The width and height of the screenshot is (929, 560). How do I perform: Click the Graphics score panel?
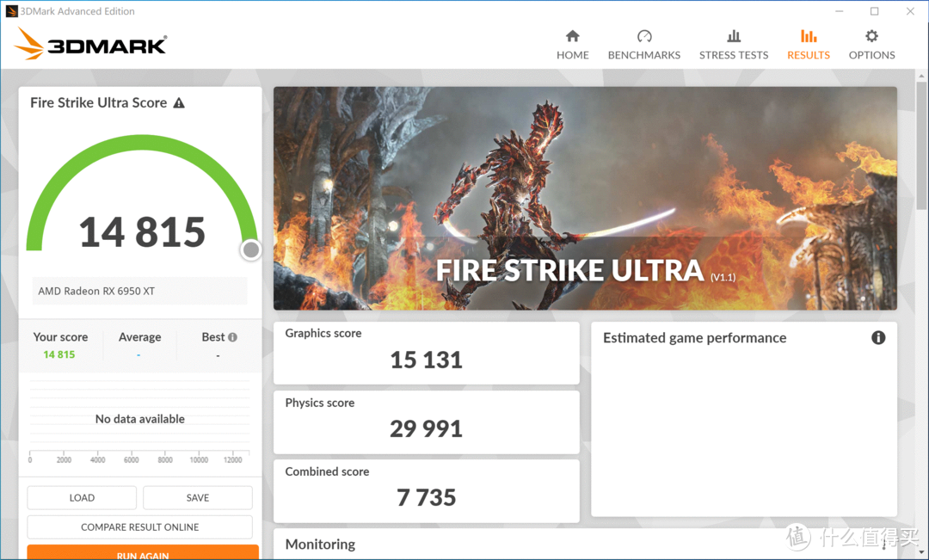click(426, 353)
